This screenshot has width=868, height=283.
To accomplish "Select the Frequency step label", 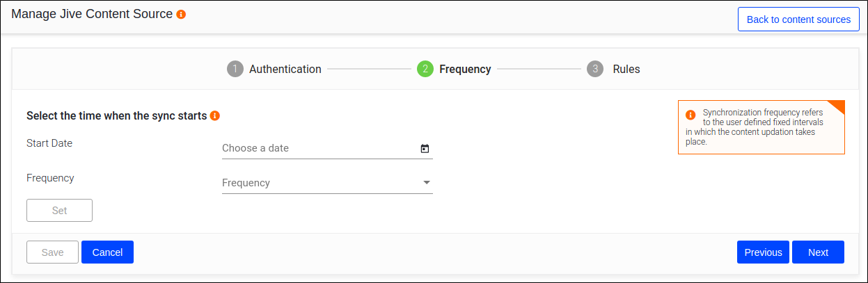I will click(465, 69).
